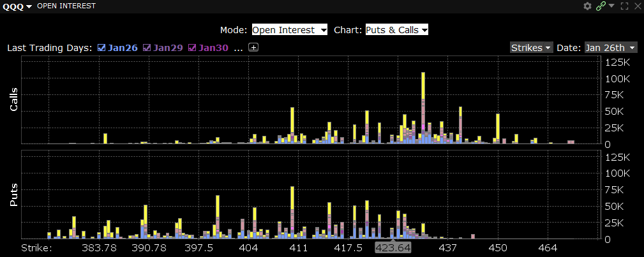Click the 100K label on Puts chart
Viewport: 644px width, 257px height.
click(x=617, y=173)
